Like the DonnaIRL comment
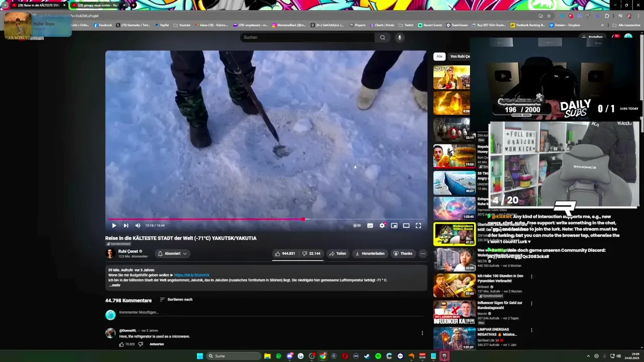The height and width of the screenshot is (362, 644). (121, 344)
